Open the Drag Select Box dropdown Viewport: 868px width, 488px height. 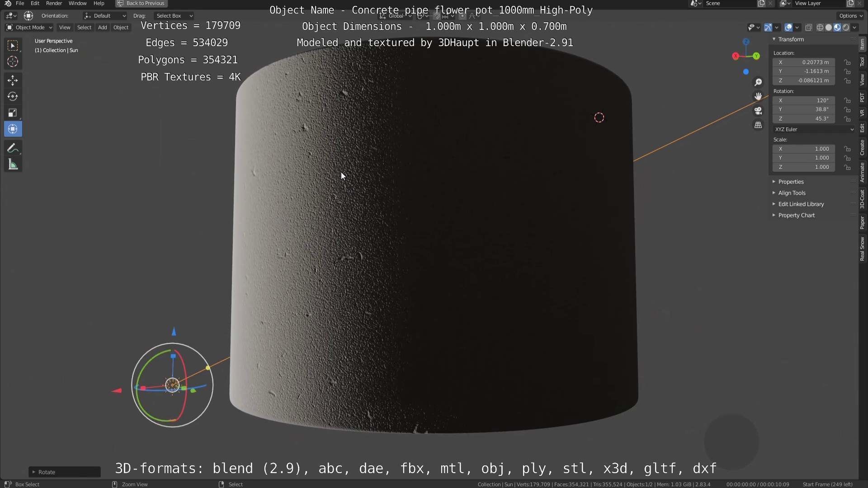pyautogui.click(x=174, y=16)
